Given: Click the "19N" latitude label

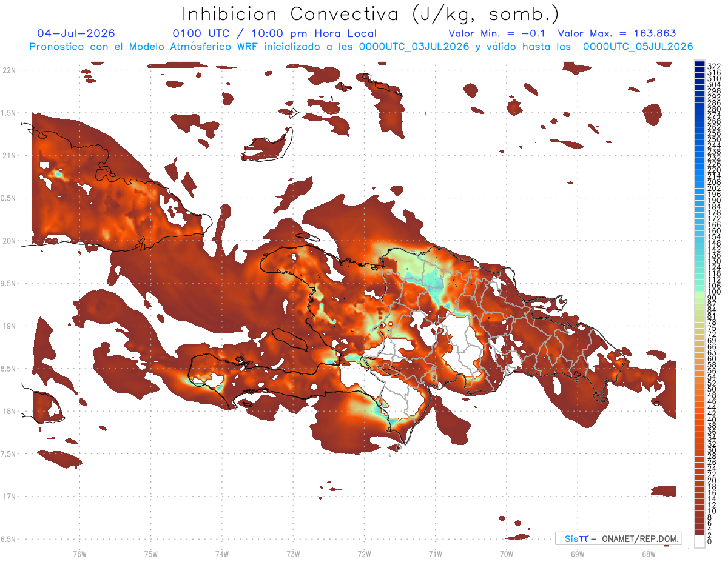Looking at the screenshot, I should point(8,326).
